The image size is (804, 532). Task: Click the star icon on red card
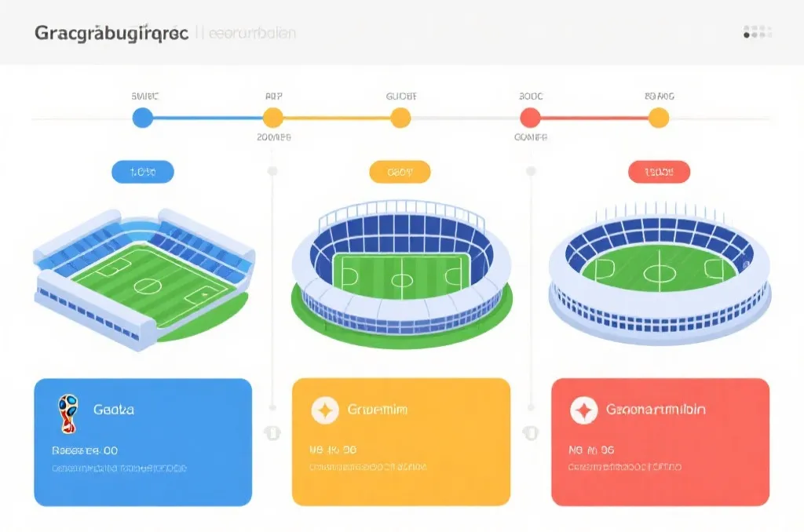coord(583,410)
